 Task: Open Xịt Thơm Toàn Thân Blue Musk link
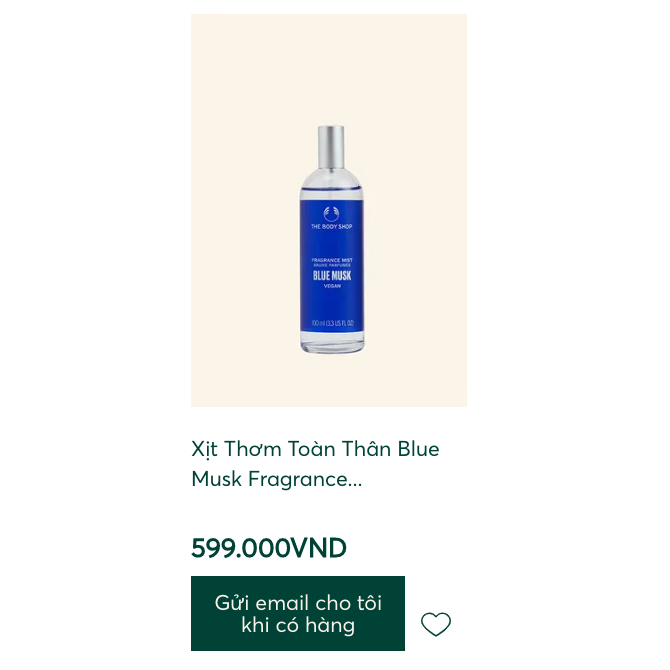(315, 464)
